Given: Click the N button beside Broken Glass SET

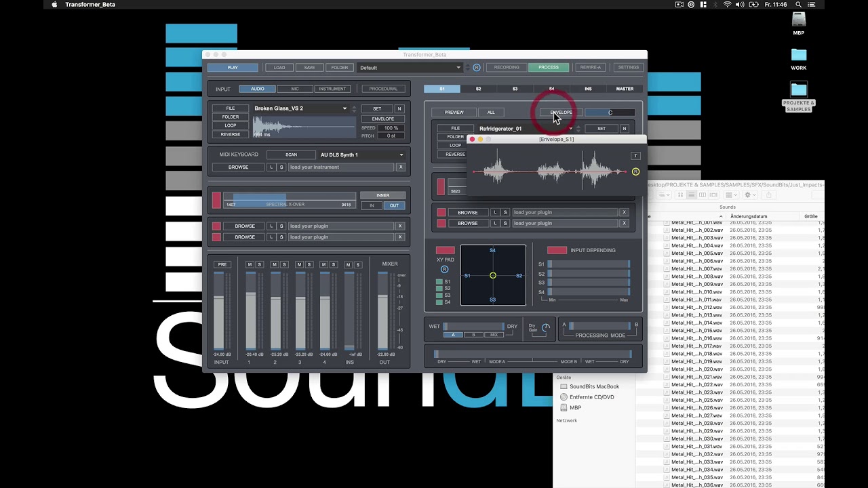Looking at the screenshot, I should tap(399, 108).
